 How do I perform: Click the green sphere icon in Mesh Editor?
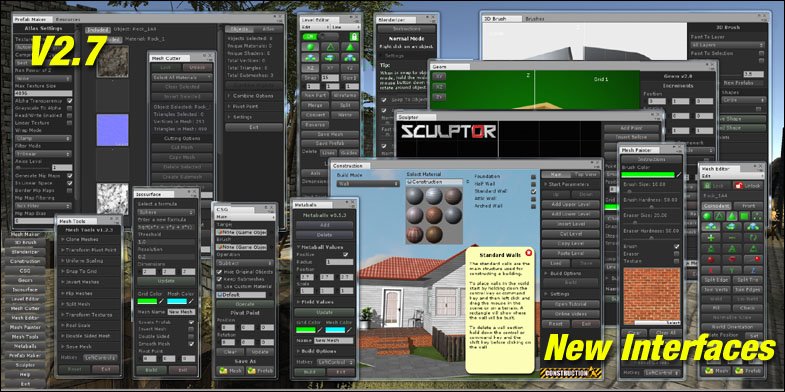coord(707,216)
